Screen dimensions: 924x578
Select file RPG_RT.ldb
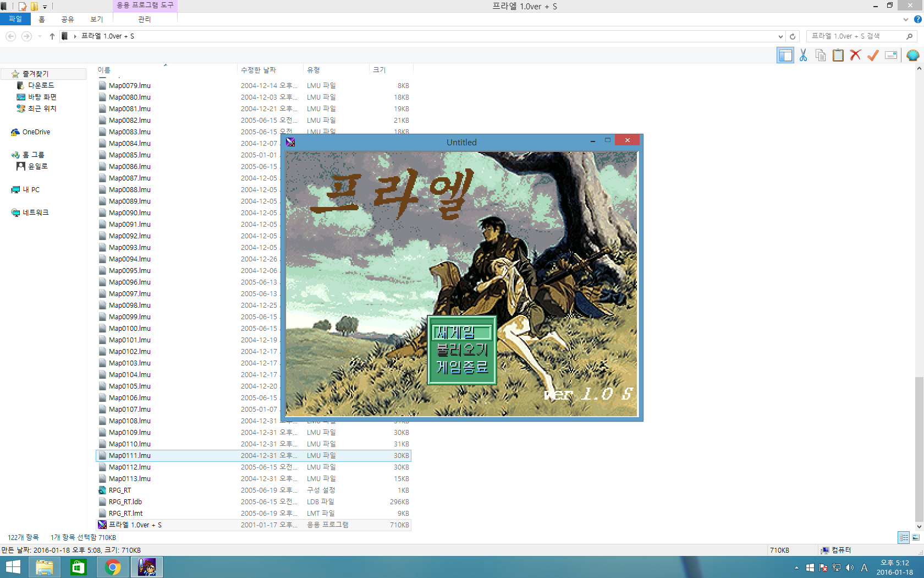tap(254, 501)
